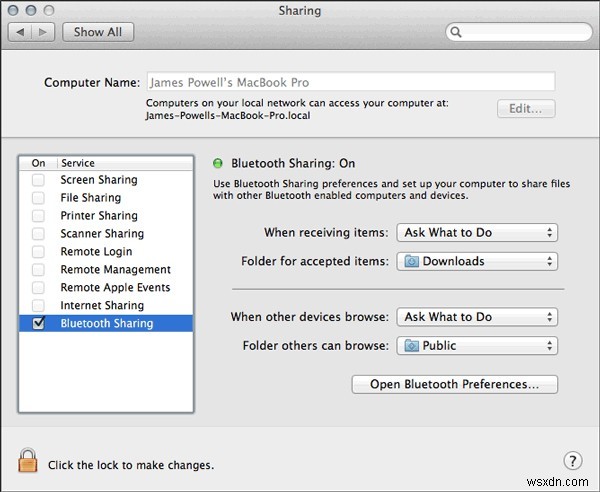This screenshot has width=600, height=492.
Task: Click the magnifier icon in search field
Action: click(x=456, y=32)
